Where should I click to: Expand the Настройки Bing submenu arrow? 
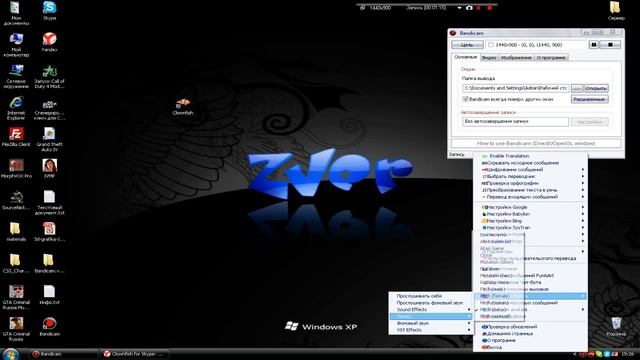point(582,221)
